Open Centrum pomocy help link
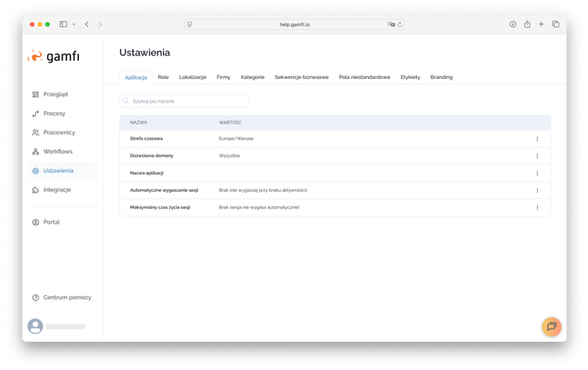 [x=67, y=297]
